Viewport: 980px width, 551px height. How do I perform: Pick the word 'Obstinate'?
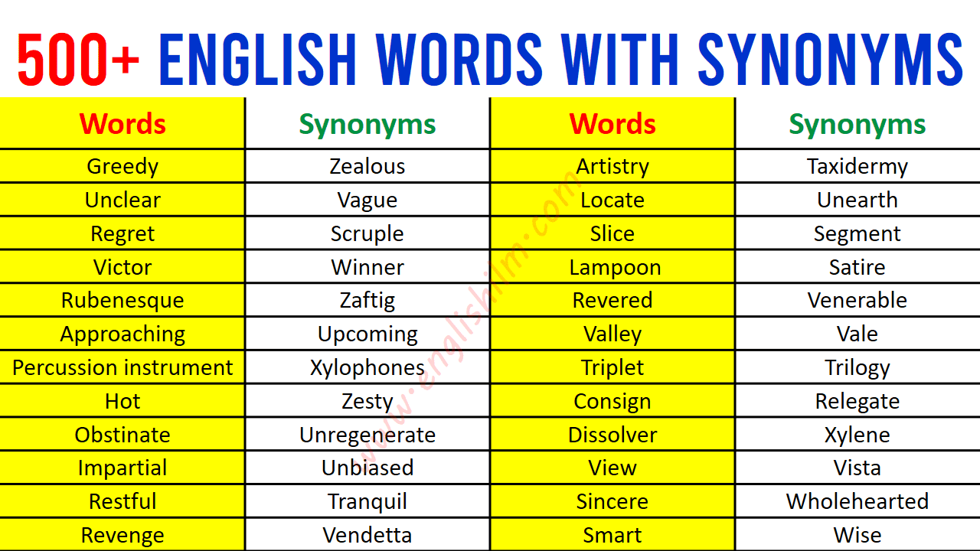pos(122,435)
